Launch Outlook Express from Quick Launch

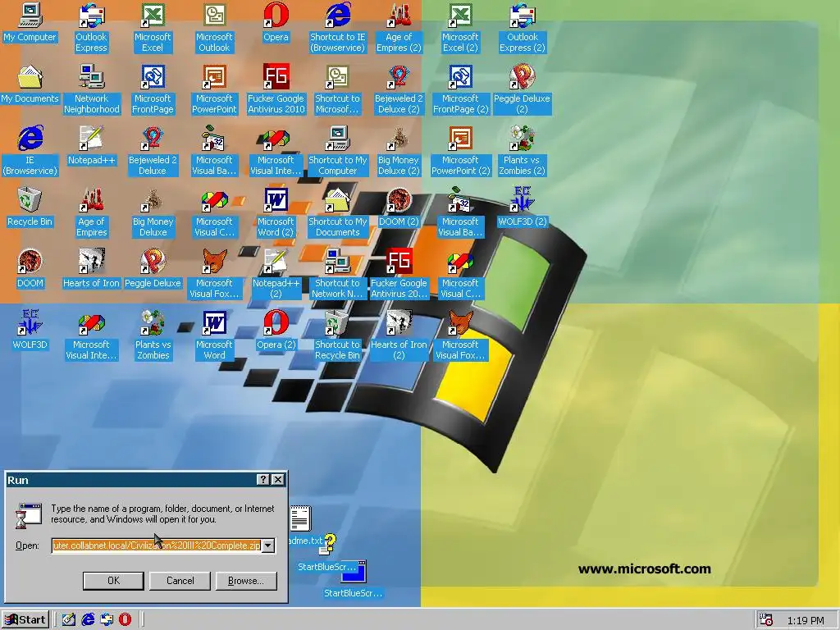[x=107, y=620]
